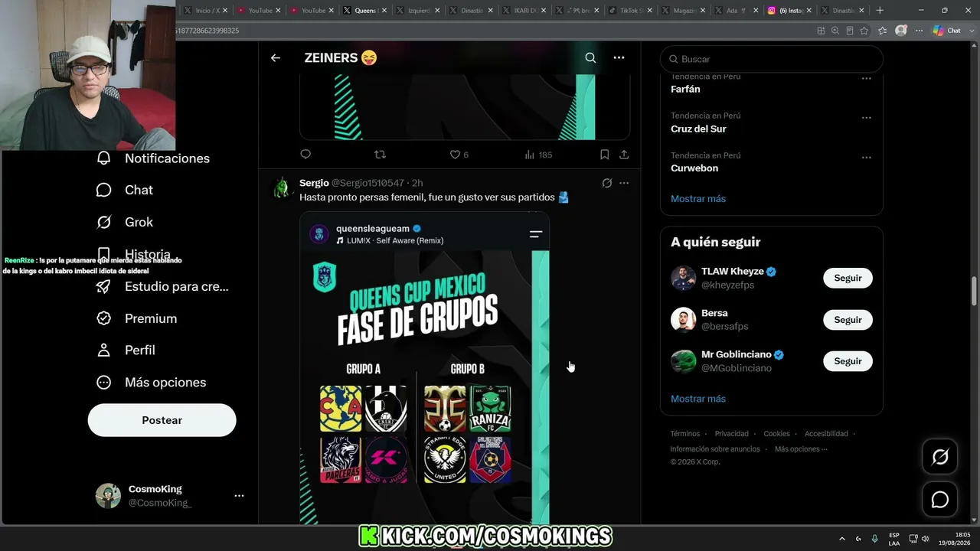Follow Bersa
The width and height of the screenshot is (980, 551).
point(848,320)
